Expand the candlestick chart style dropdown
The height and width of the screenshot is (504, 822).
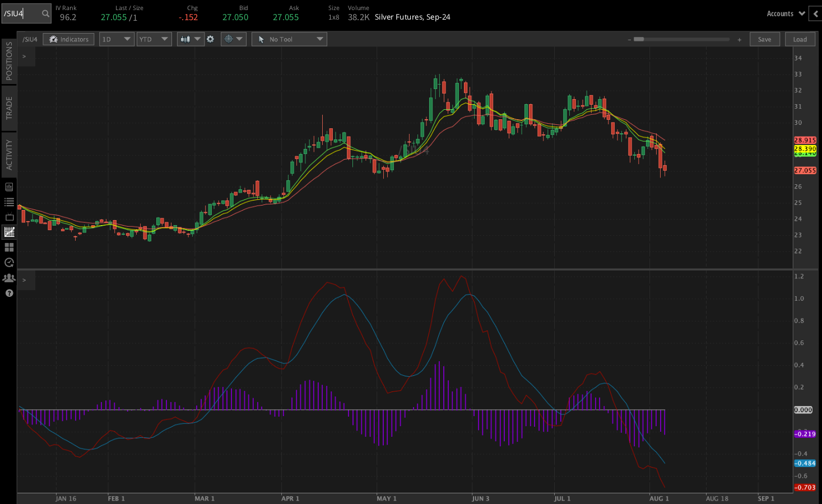(x=191, y=39)
